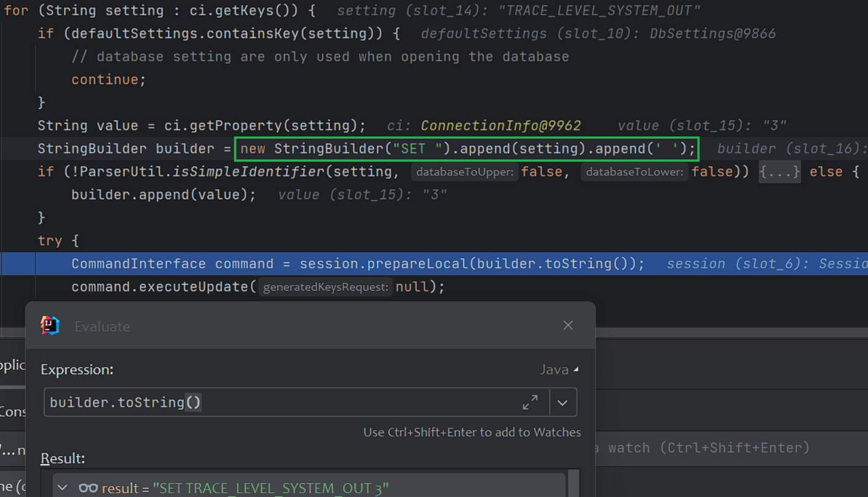Viewport: 868px width, 497px height.
Task: Open the Java language selector
Action: [x=559, y=369]
